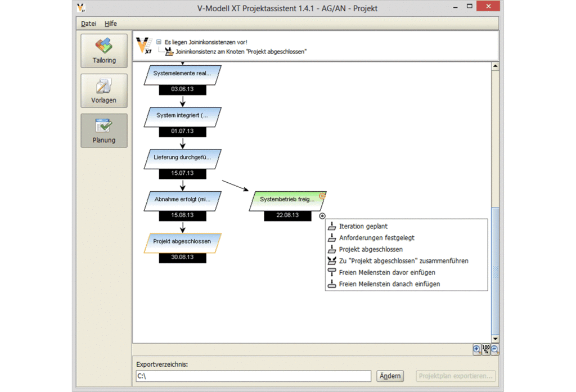Click the vertical scrollbar thumb

coord(495,271)
